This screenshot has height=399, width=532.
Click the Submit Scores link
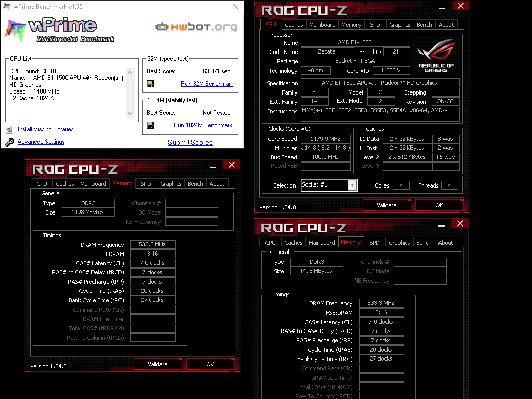point(190,142)
